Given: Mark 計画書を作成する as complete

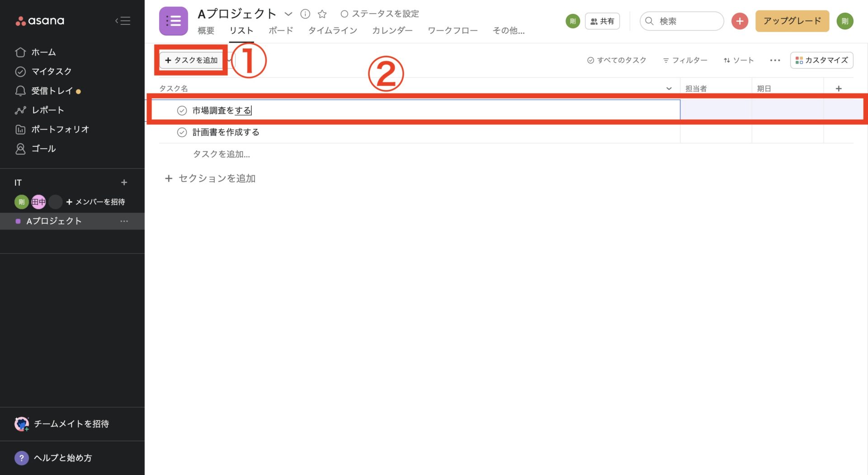Looking at the screenshot, I should click(182, 132).
